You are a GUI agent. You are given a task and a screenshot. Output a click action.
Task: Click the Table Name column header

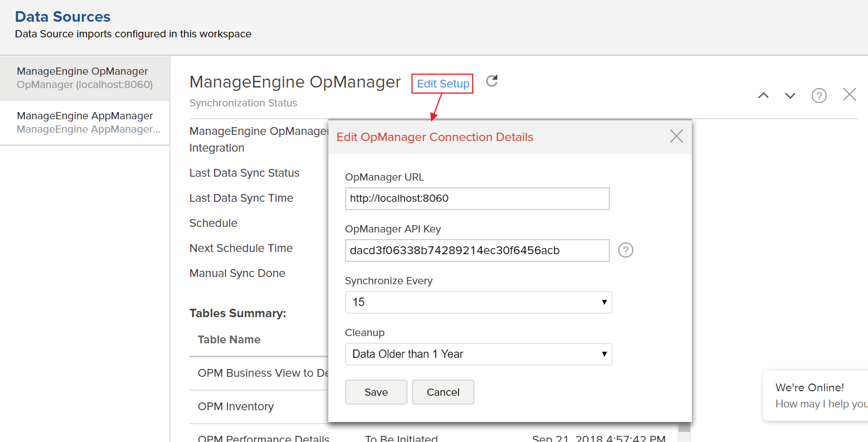(x=229, y=339)
